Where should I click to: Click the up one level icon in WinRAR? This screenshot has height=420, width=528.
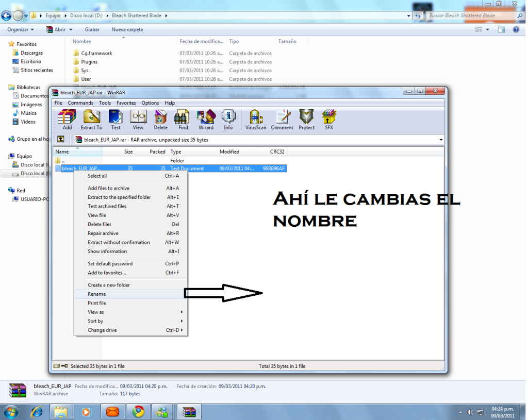[61, 139]
